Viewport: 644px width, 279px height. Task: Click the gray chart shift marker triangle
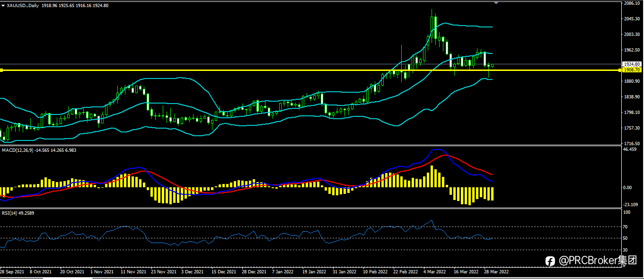tap(496, 3)
